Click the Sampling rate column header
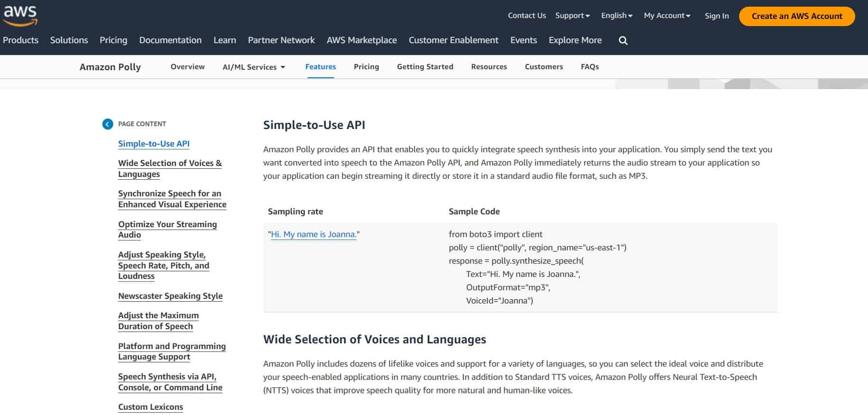Image resolution: width=868 pixels, height=415 pixels. (x=295, y=212)
